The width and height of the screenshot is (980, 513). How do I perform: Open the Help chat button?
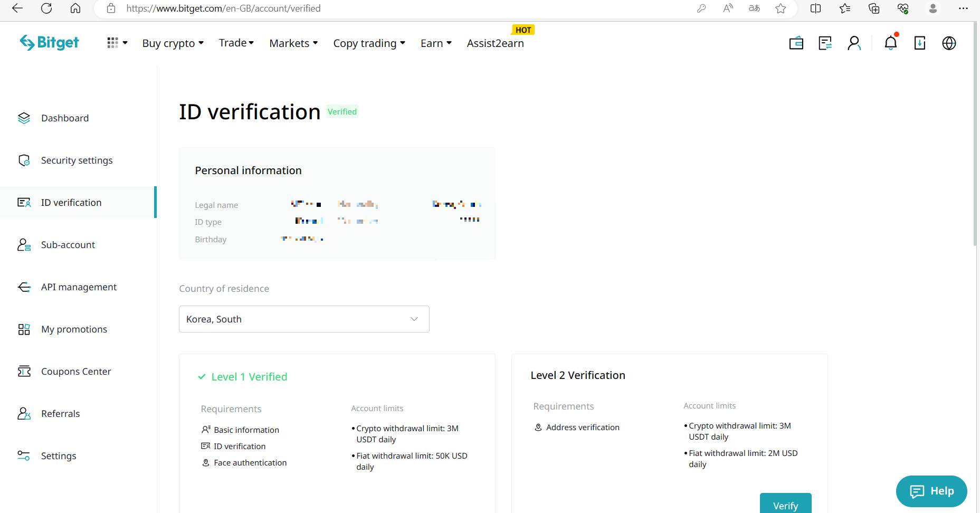click(931, 491)
